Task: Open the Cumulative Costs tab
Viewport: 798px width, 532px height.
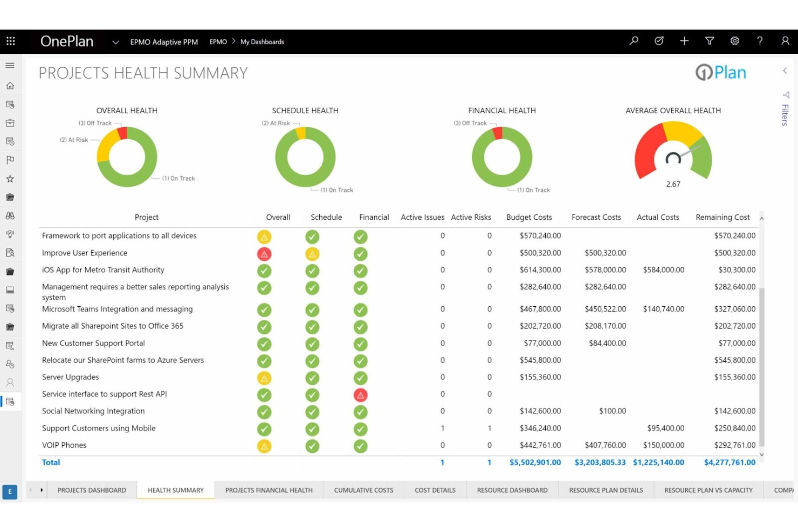Action: 364,490
